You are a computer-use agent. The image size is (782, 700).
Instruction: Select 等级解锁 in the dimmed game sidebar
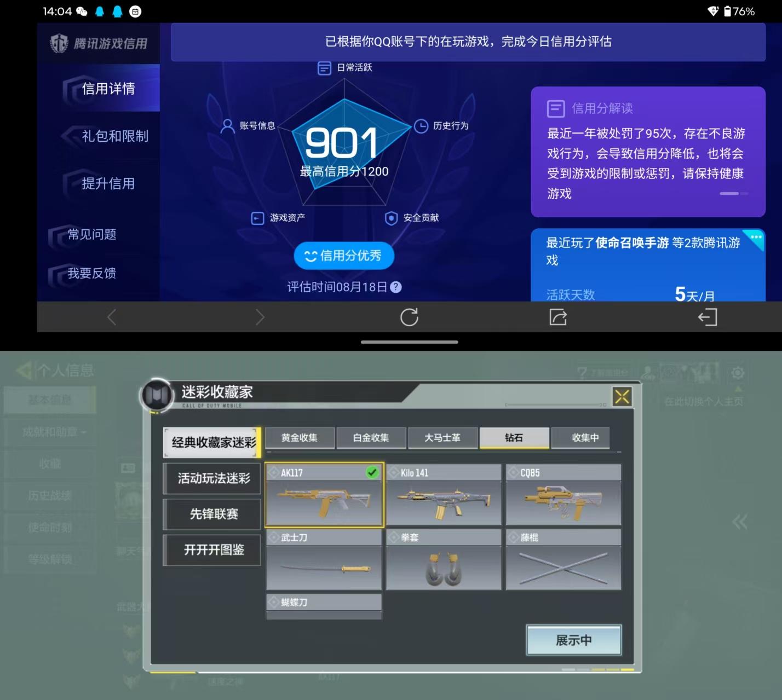50,559
